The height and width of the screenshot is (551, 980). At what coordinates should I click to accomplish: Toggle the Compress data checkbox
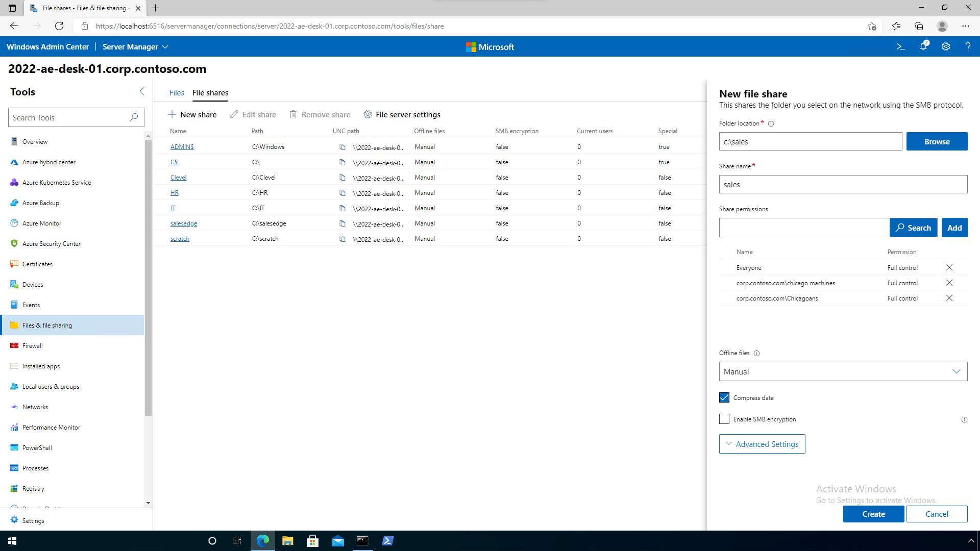724,397
